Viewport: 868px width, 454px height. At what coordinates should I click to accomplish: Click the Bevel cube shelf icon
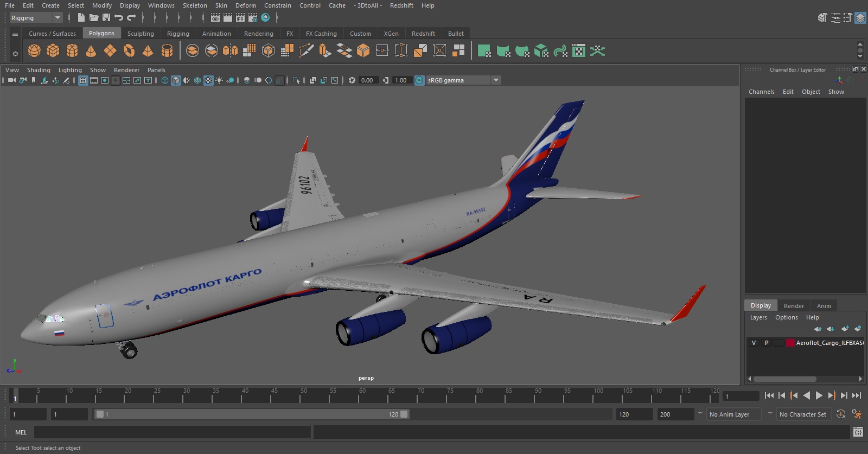tap(363, 51)
